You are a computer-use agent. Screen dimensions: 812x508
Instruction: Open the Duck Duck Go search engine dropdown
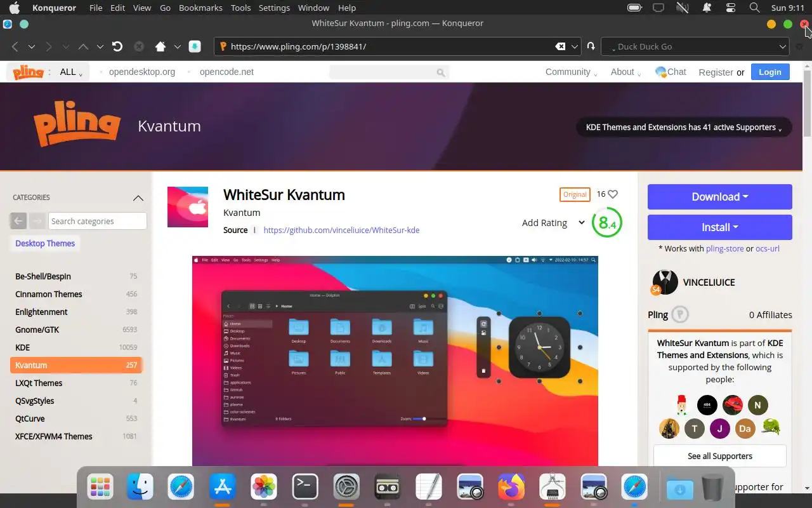[783, 46]
